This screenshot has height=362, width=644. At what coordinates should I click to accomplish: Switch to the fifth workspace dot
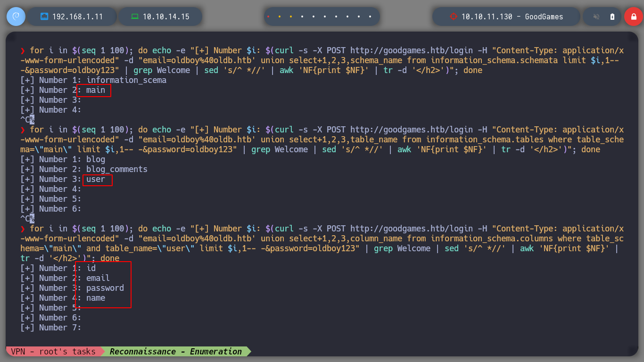click(314, 16)
